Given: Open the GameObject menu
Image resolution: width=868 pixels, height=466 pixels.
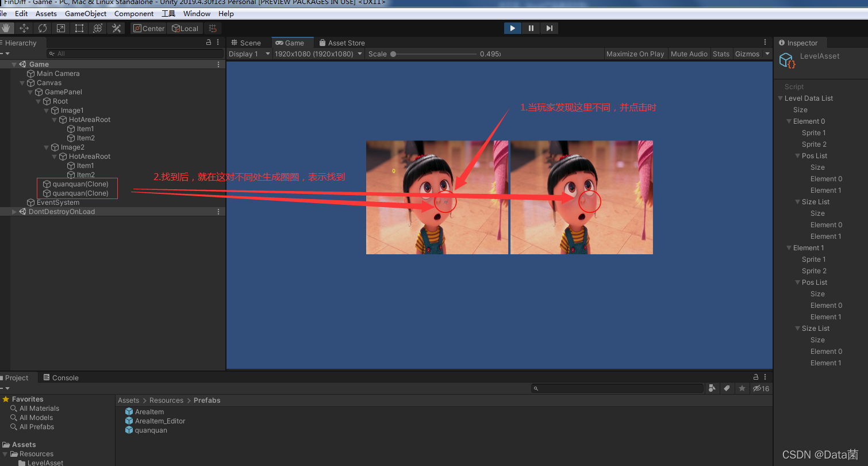Looking at the screenshot, I should tap(86, 13).
